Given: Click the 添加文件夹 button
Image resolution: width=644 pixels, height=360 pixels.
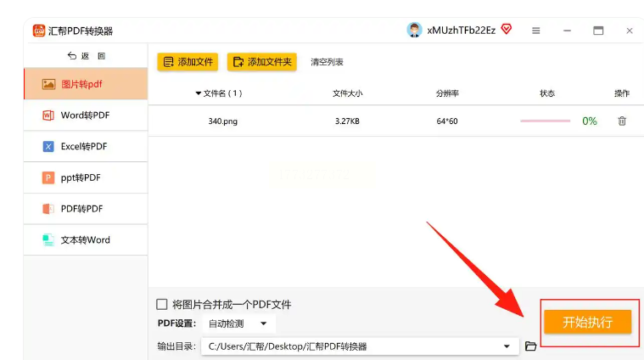Looking at the screenshot, I should point(262,62).
